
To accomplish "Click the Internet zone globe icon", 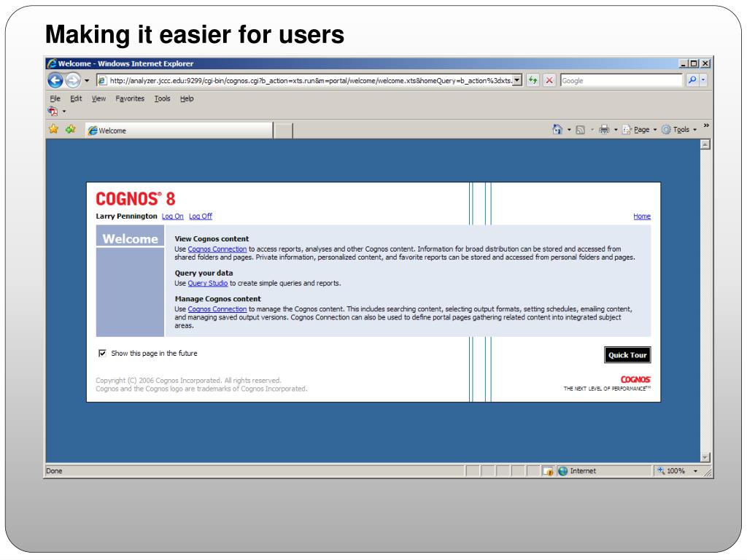I will (562, 471).
